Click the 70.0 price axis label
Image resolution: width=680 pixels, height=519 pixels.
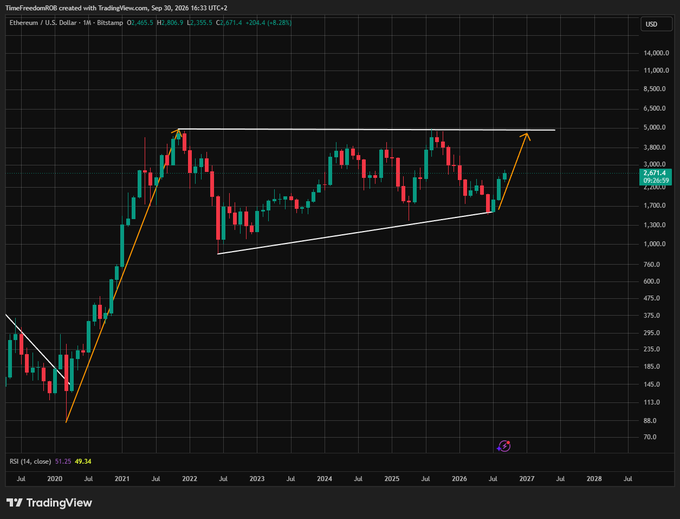click(650, 437)
